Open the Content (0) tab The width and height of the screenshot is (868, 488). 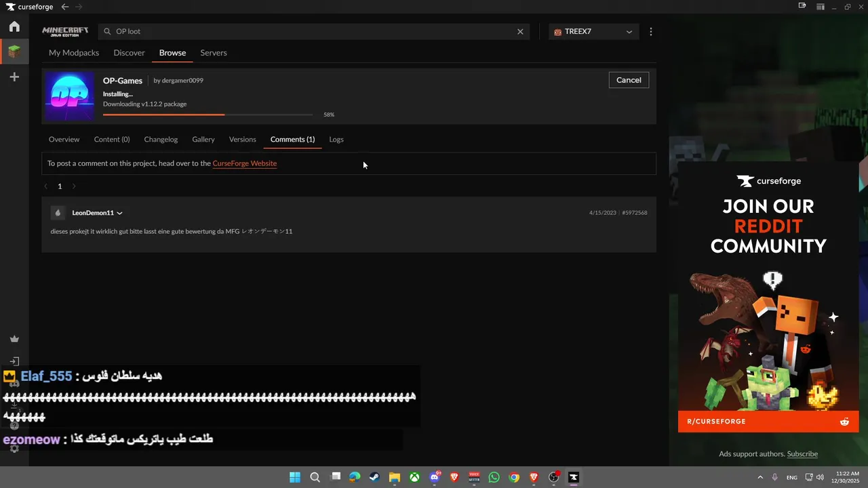tap(112, 140)
